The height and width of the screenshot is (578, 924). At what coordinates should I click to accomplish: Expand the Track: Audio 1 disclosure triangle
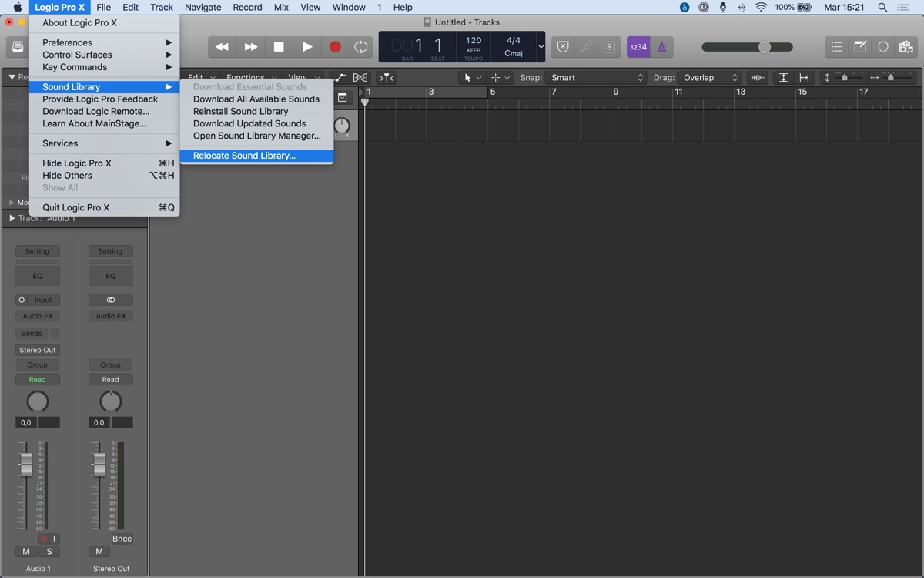tap(12, 219)
